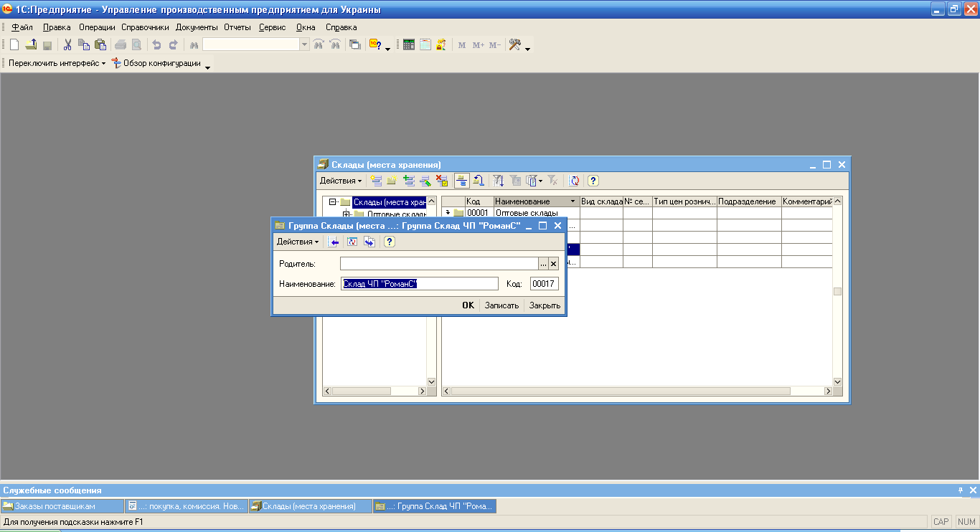Open the Правка menu

click(x=57, y=27)
